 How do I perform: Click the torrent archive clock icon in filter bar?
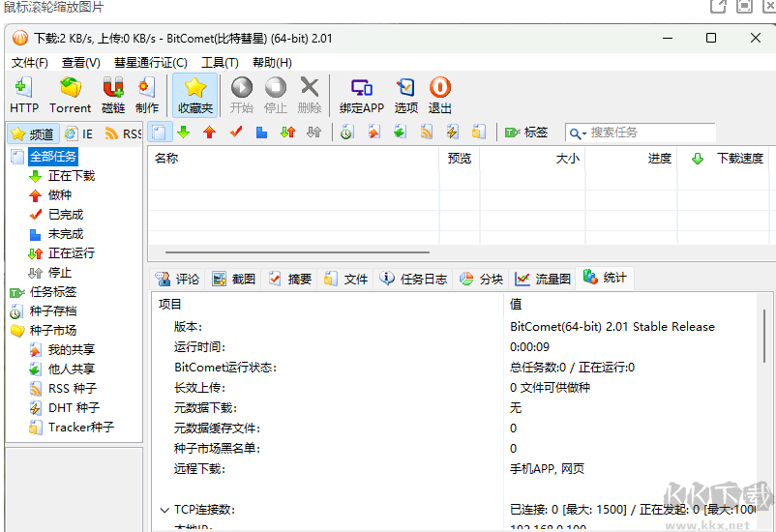[x=346, y=133]
